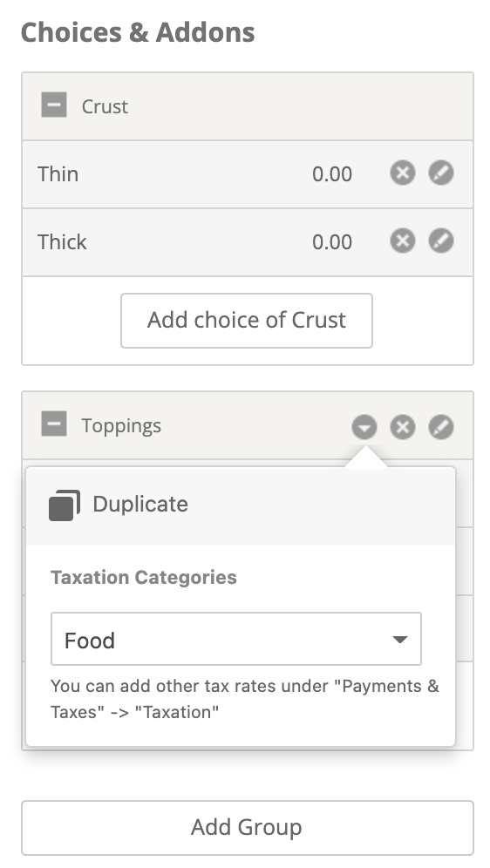Delete the Thin crust choice
The height and width of the screenshot is (868, 490).
tap(403, 173)
